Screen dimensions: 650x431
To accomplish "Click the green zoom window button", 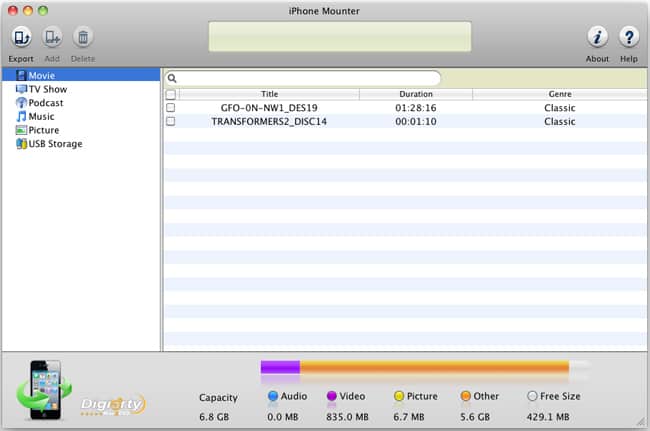I will coord(43,11).
